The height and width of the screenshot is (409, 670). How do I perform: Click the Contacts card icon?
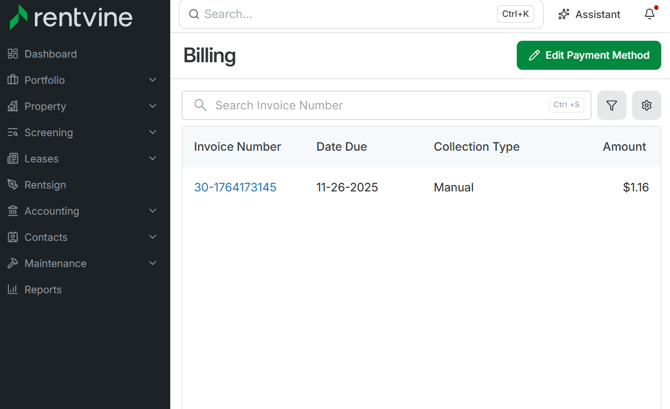(13, 237)
